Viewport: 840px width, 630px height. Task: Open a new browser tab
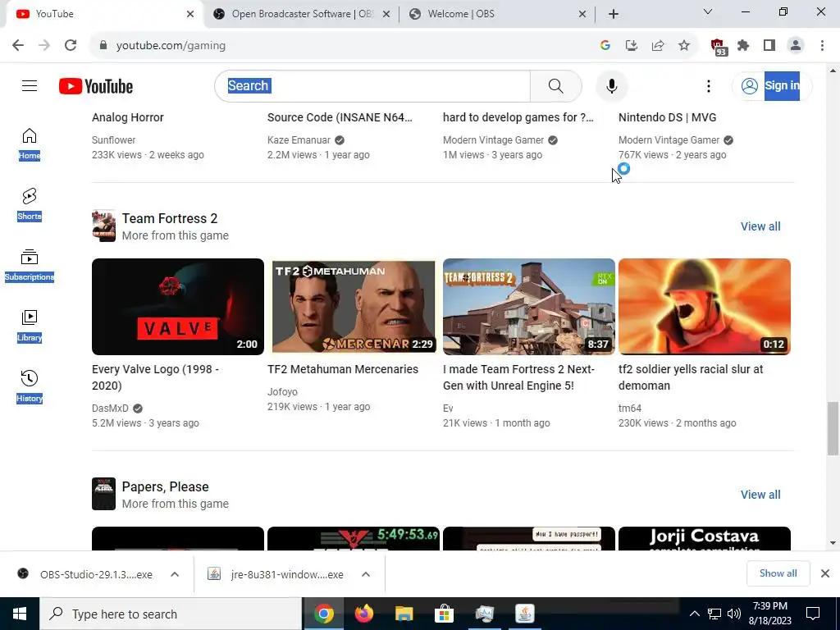[614, 14]
